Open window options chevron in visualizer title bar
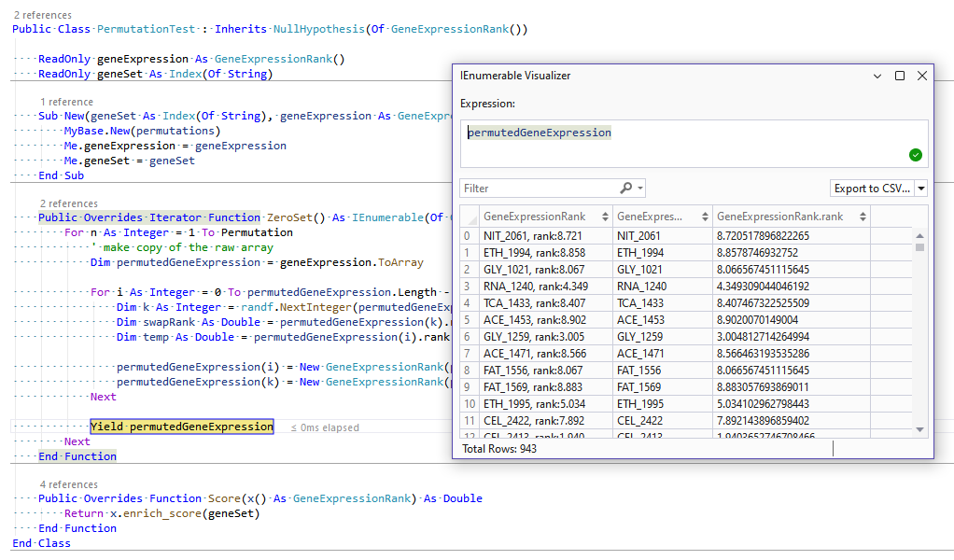This screenshot has width=954, height=560. click(x=877, y=76)
